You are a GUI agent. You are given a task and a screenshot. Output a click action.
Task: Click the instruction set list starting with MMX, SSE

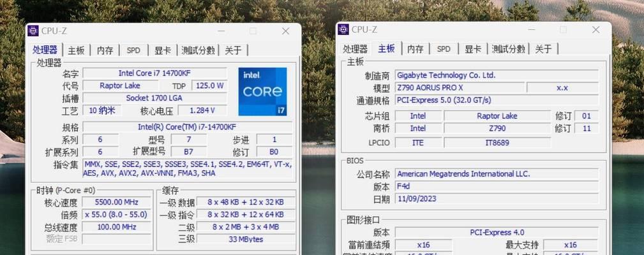(x=187, y=169)
